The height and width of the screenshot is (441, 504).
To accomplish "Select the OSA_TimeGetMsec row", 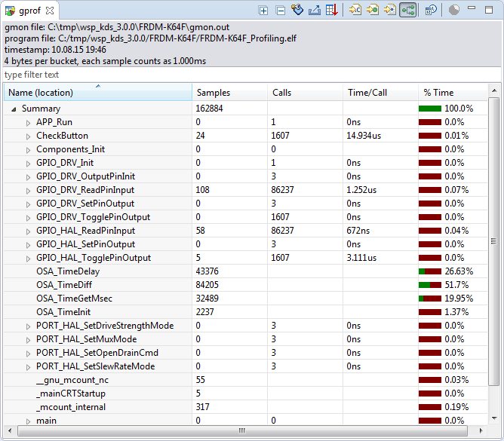I will (x=245, y=299).
